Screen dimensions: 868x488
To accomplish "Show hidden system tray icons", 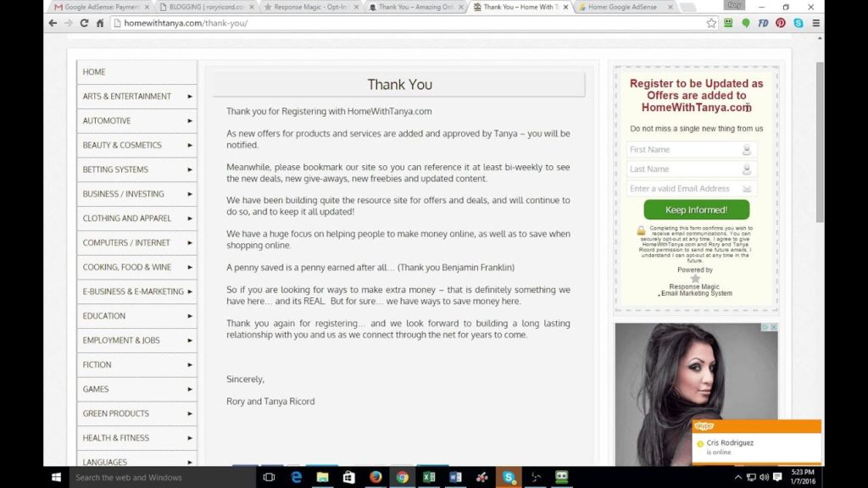I will (x=738, y=477).
